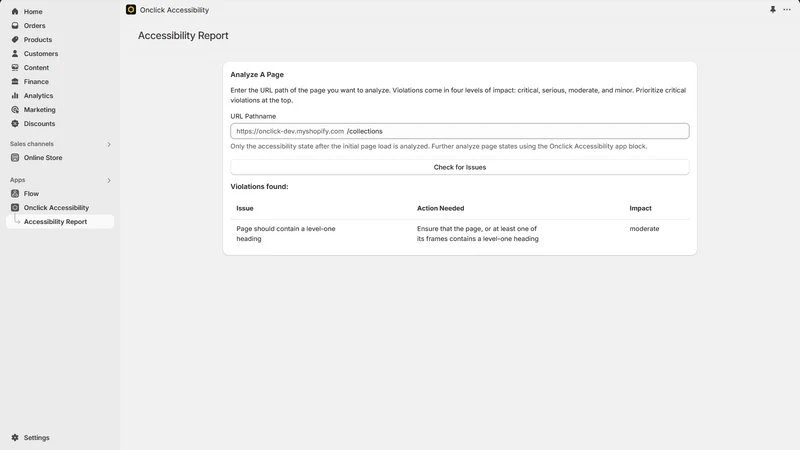
Task: Click the Content icon in sidebar
Action: pos(15,67)
